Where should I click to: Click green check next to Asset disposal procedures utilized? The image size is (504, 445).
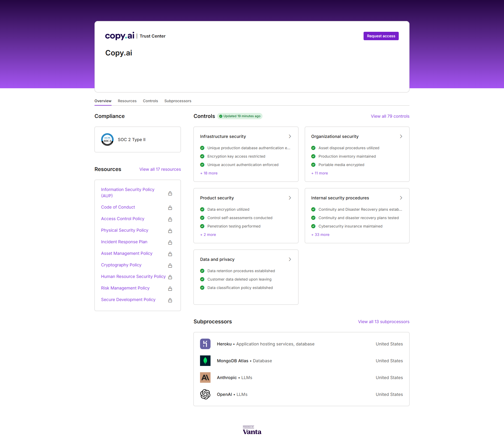point(313,148)
